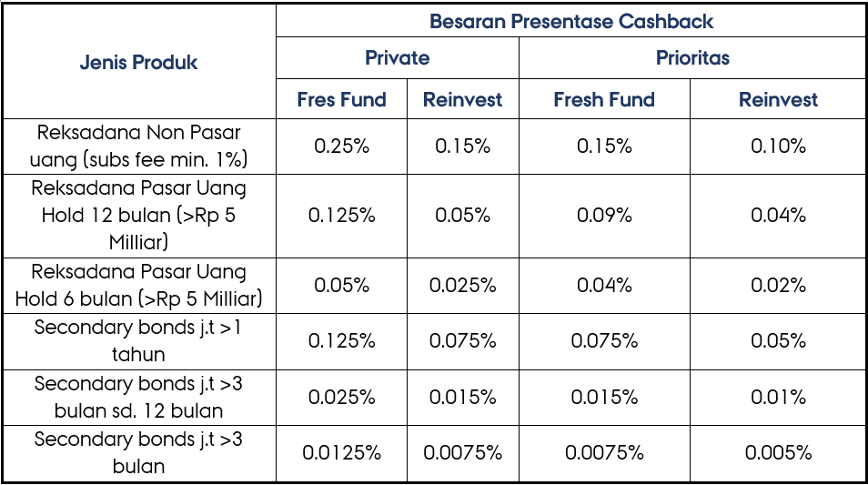Select Private 'Reinvest' subheader cell
The height and width of the screenshot is (485, 868).
coord(462,99)
